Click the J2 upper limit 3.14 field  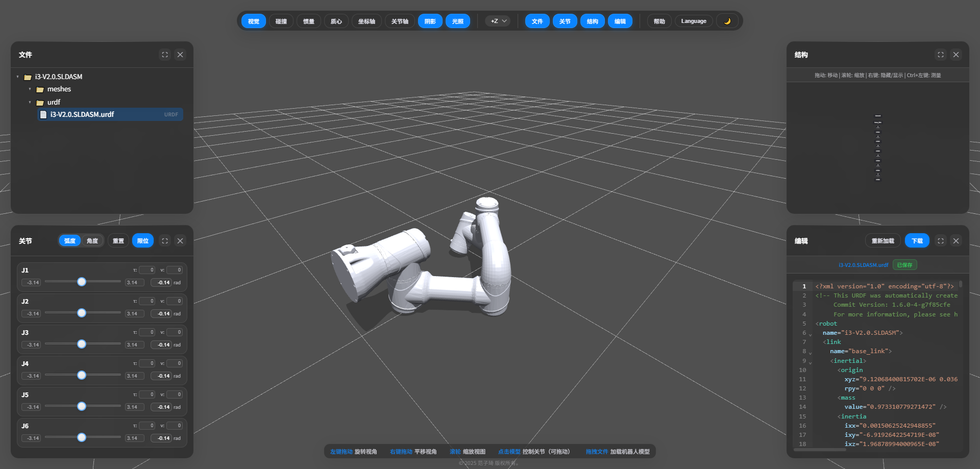click(135, 314)
